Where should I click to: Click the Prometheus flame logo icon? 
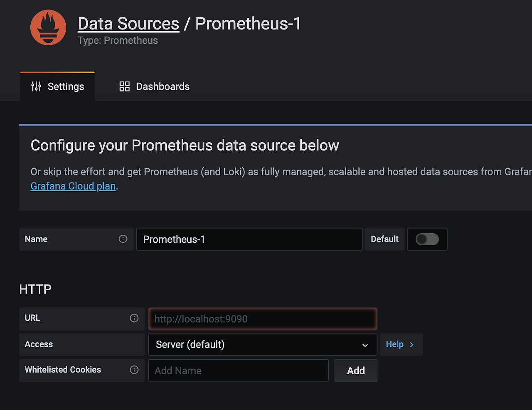coord(48,27)
